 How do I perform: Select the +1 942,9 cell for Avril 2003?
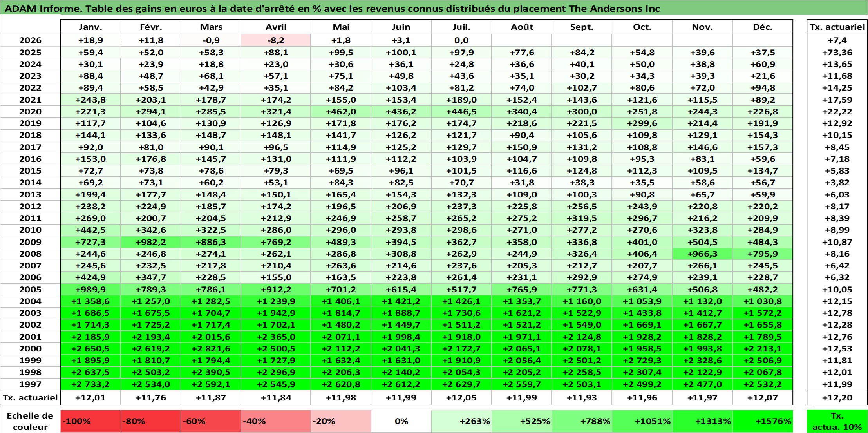(x=276, y=313)
